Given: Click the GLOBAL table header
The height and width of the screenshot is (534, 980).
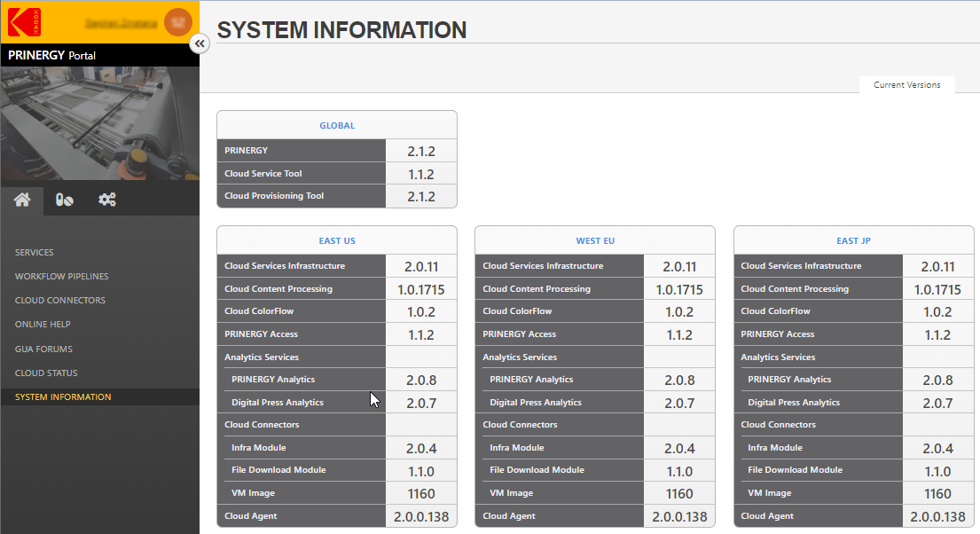Looking at the screenshot, I should (x=337, y=126).
